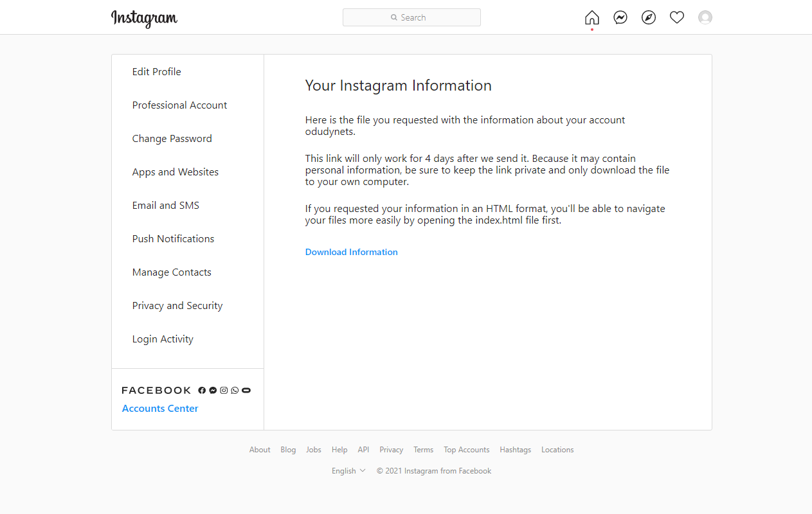
Task: Open the Jobs footer link
Action: click(314, 450)
